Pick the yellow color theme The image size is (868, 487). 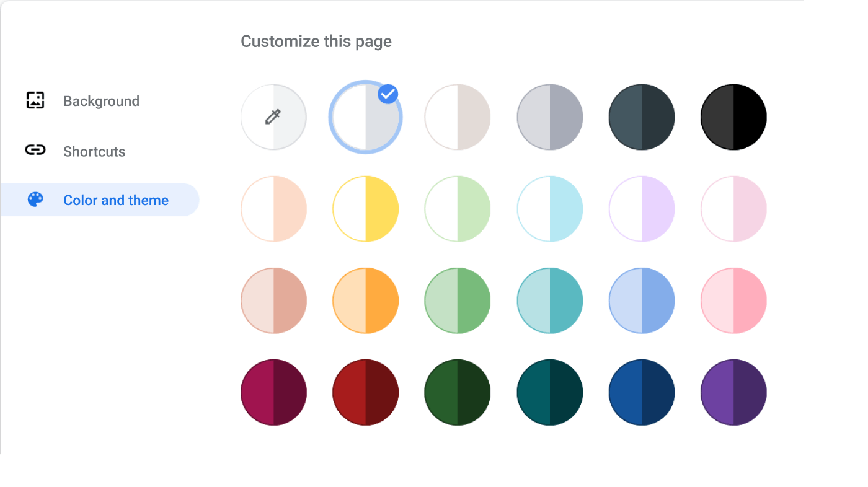(365, 208)
